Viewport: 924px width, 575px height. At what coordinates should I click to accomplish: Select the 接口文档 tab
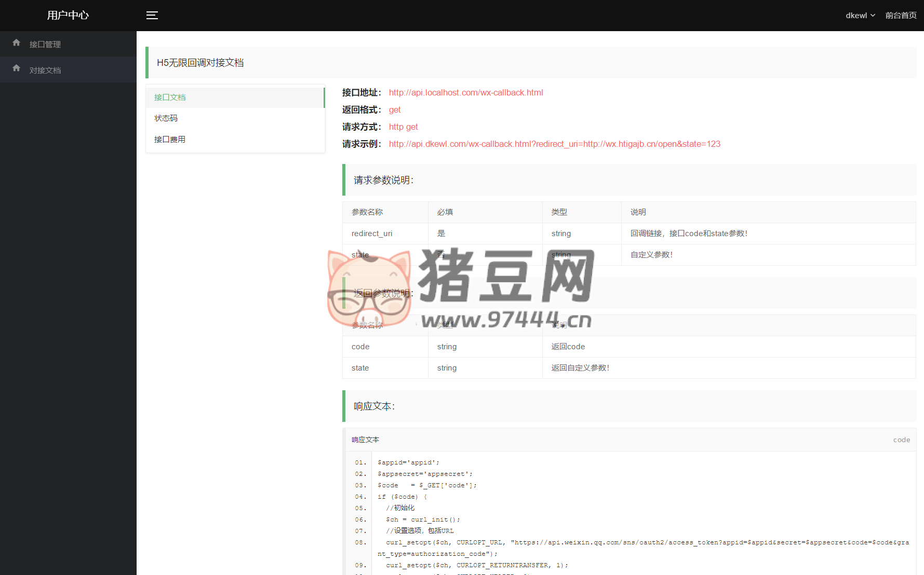click(x=170, y=98)
